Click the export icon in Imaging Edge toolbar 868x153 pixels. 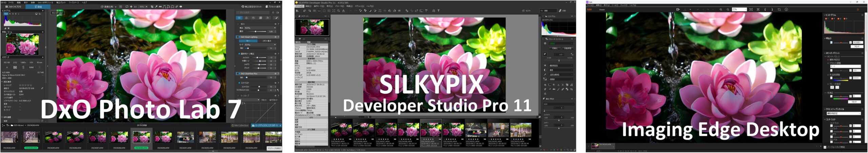pos(678,10)
